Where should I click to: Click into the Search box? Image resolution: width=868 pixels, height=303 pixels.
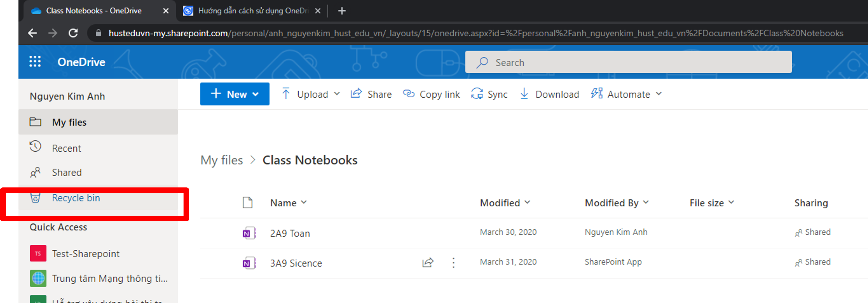[x=628, y=62]
